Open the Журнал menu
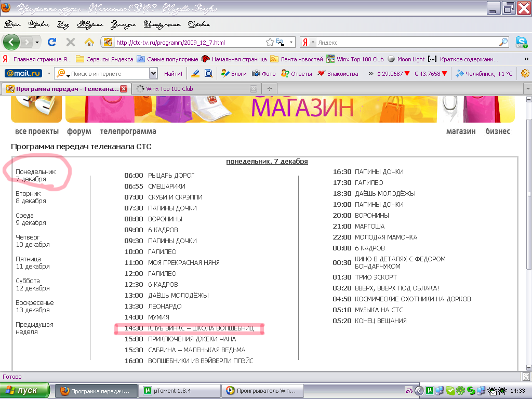The height and width of the screenshot is (399, 532). [90, 24]
